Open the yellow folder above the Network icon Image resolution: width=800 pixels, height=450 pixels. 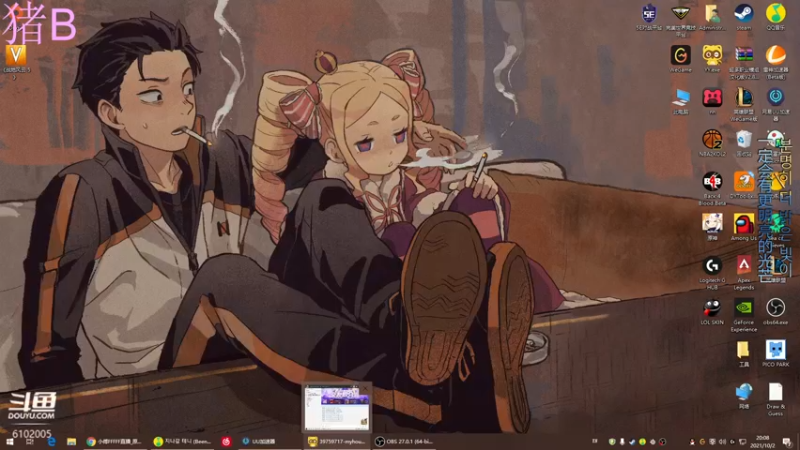tap(744, 354)
